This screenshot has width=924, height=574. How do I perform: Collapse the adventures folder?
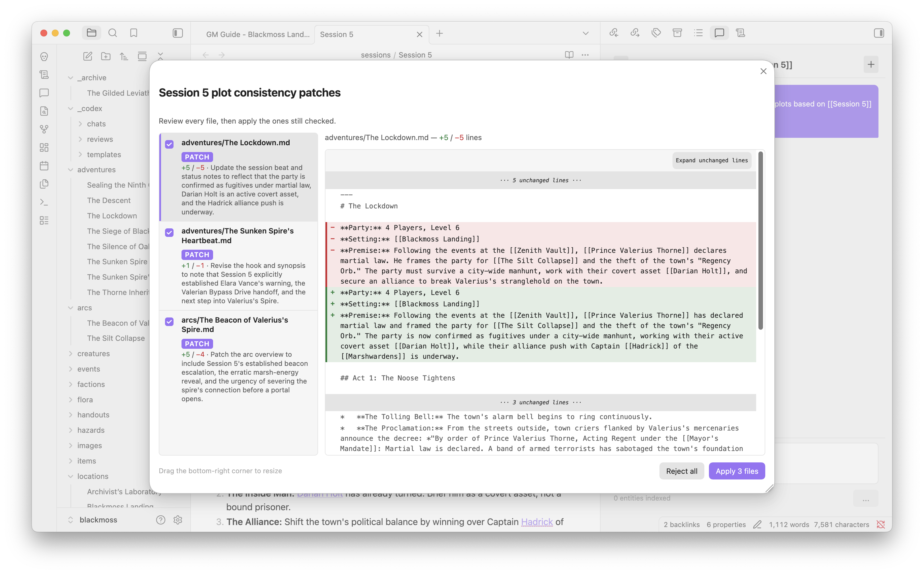71,170
